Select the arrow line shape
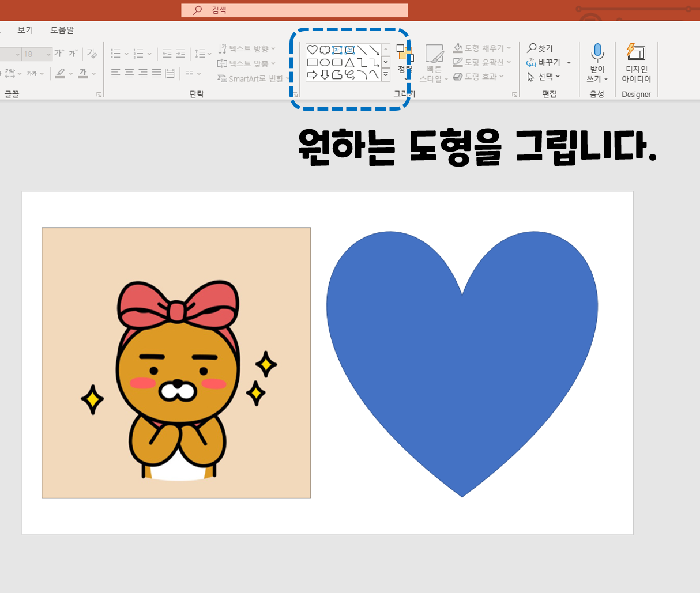This screenshot has height=593, width=700. 374,50
